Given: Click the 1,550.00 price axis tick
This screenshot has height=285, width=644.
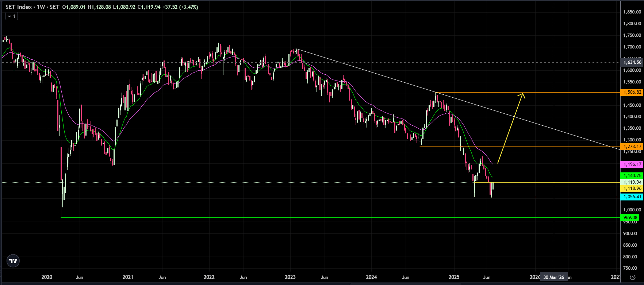Looking at the screenshot, I should coord(632,82).
